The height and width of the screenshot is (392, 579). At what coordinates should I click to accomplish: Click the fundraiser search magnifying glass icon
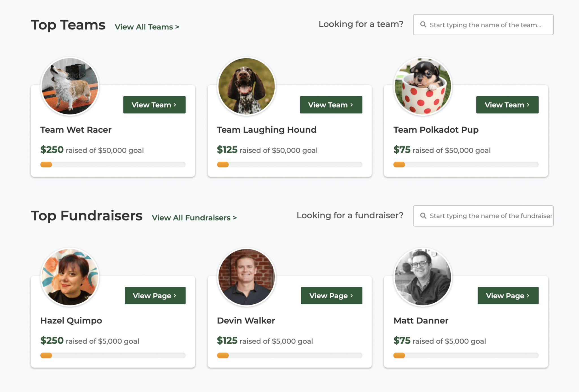click(423, 216)
